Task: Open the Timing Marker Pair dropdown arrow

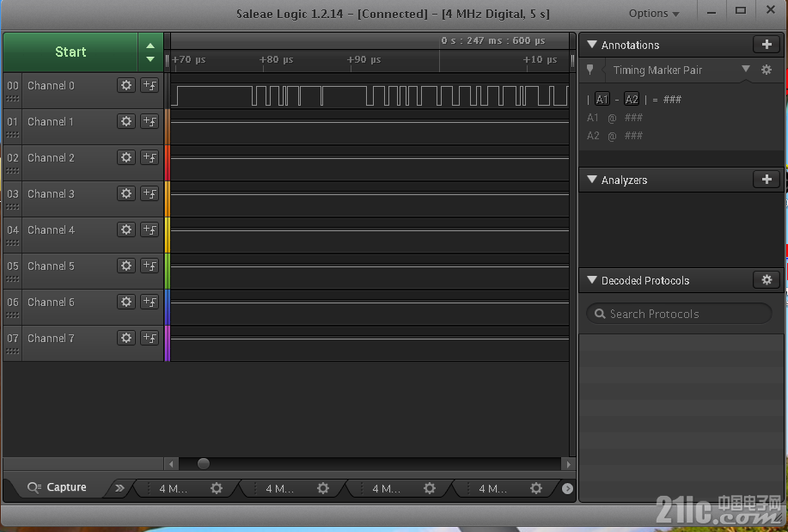Action: tap(746, 70)
